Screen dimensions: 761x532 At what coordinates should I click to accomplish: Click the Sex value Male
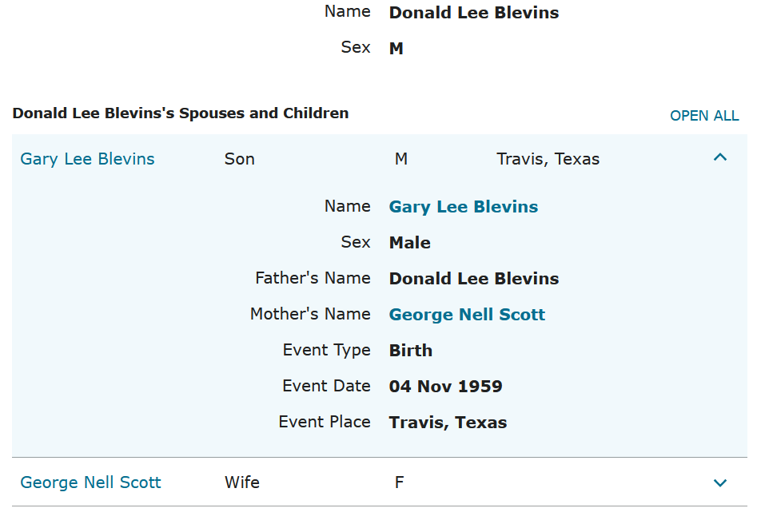(x=409, y=243)
